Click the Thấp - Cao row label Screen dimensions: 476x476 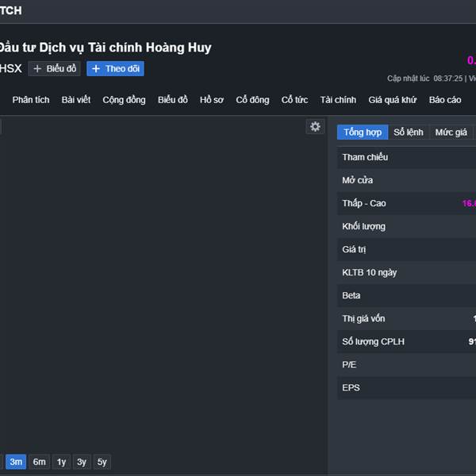364,203
